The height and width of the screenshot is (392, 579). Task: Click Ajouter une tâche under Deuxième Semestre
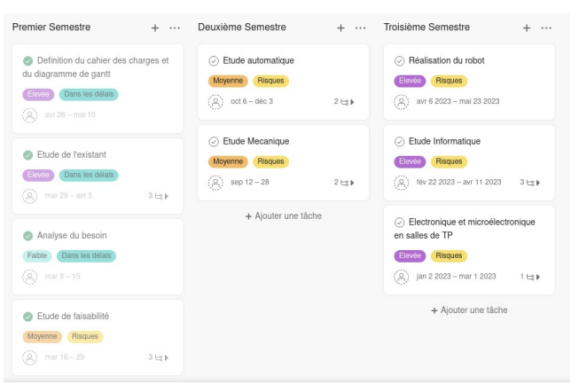click(x=283, y=216)
